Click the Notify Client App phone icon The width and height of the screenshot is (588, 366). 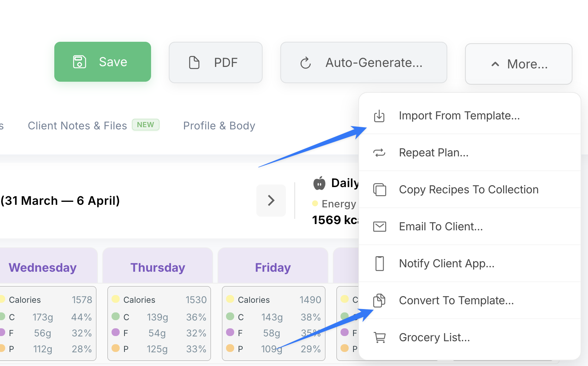pyautogui.click(x=379, y=264)
